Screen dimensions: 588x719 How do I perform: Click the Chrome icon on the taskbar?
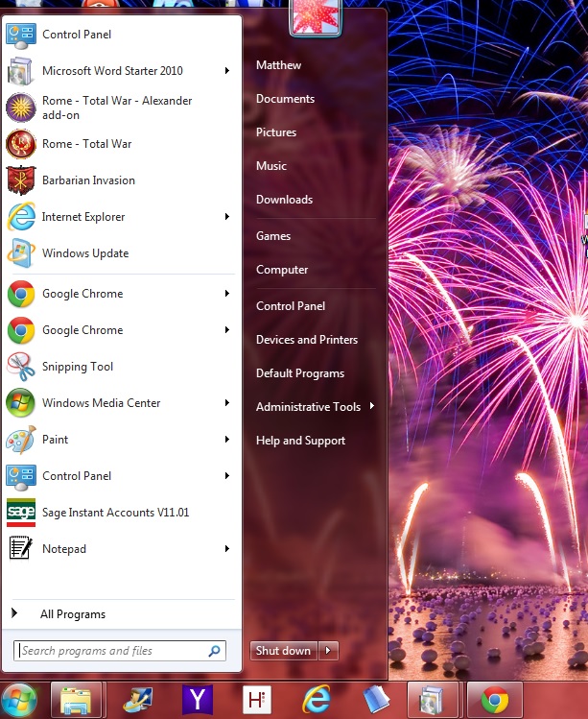[495, 701]
